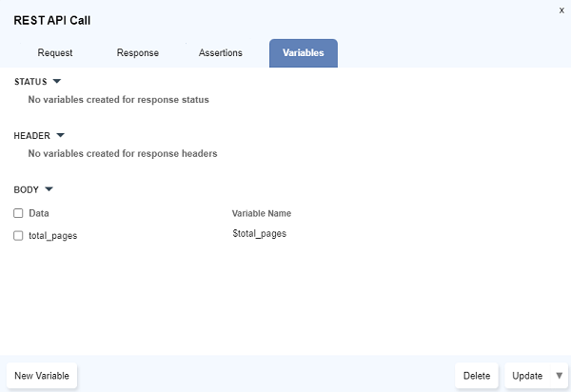Viewport: 571px width, 392px height.
Task: Create a New Variable
Action: (42, 376)
